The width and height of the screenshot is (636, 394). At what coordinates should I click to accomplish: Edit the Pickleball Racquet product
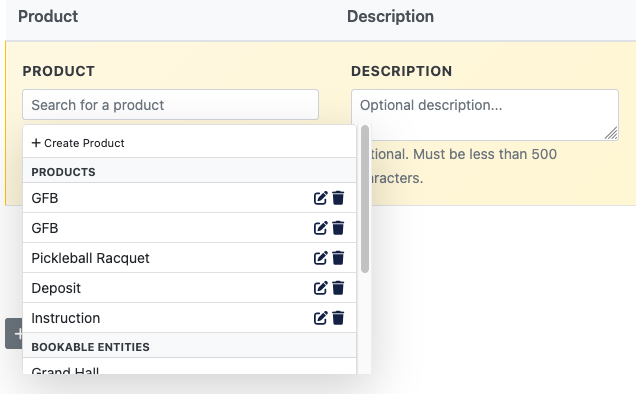pyautogui.click(x=320, y=258)
